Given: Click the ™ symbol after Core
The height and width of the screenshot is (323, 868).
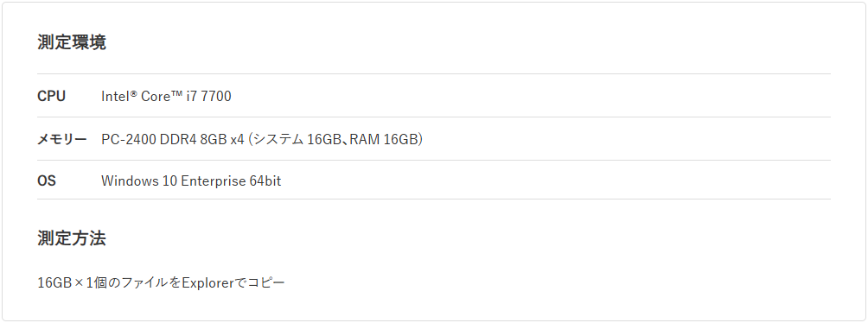Looking at the screenshot, I should 176,93.
